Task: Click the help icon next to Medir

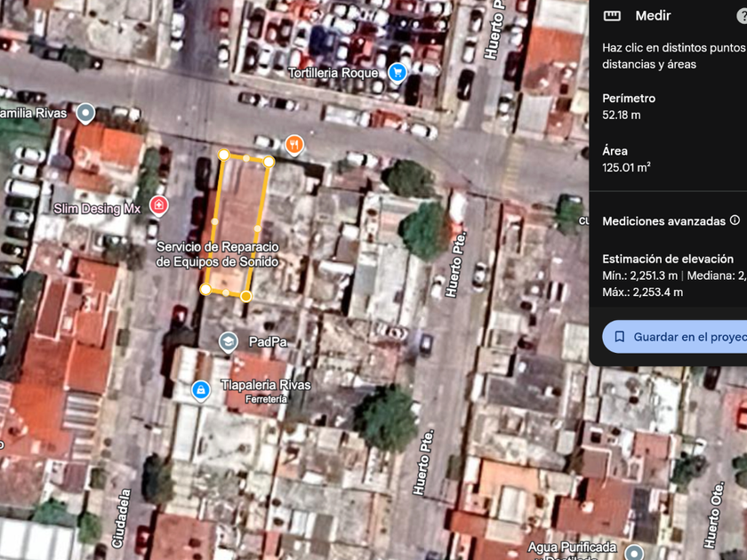Action: (743, 16)
